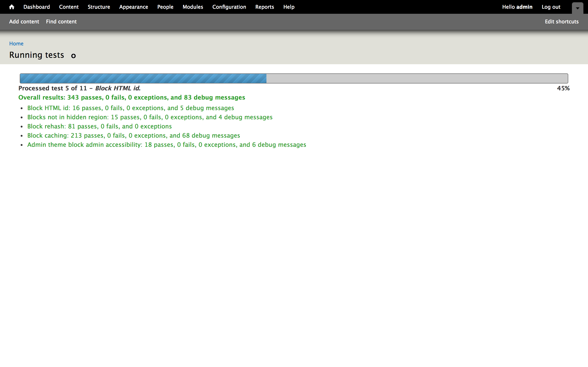Open the Dashboard menu
The height and width of the screenshot is (367, 588).
[37, 7]
